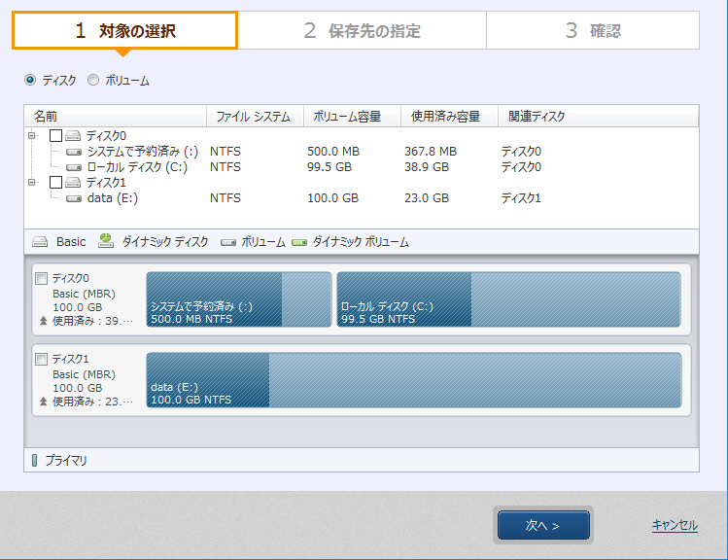Click the ボリューム legend icon
728x560 pixels.
tap(228, 242)
